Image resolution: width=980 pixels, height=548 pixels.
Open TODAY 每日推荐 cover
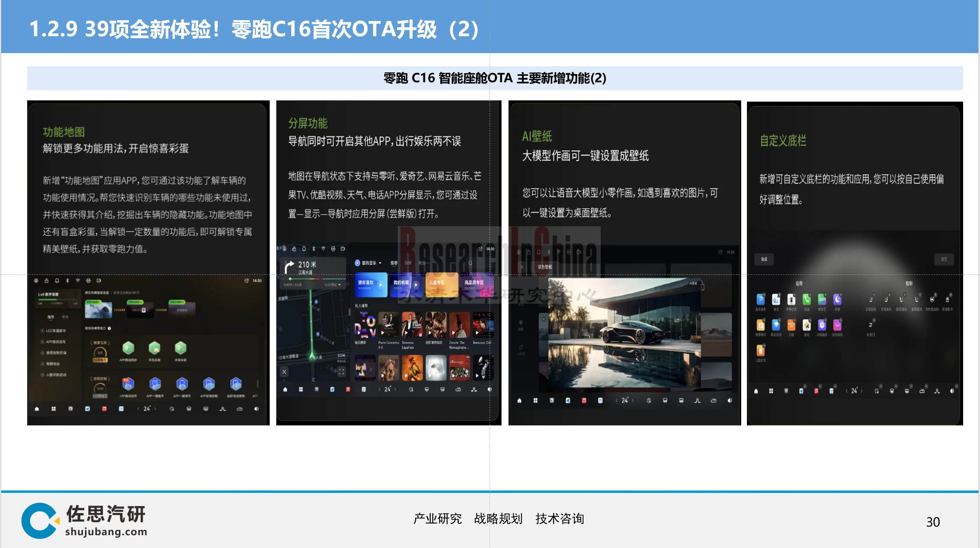[365, 325]
